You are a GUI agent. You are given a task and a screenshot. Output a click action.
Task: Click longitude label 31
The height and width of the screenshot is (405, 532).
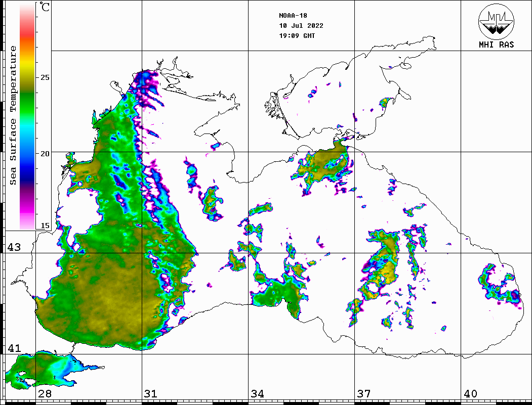[x=151, y=394]
